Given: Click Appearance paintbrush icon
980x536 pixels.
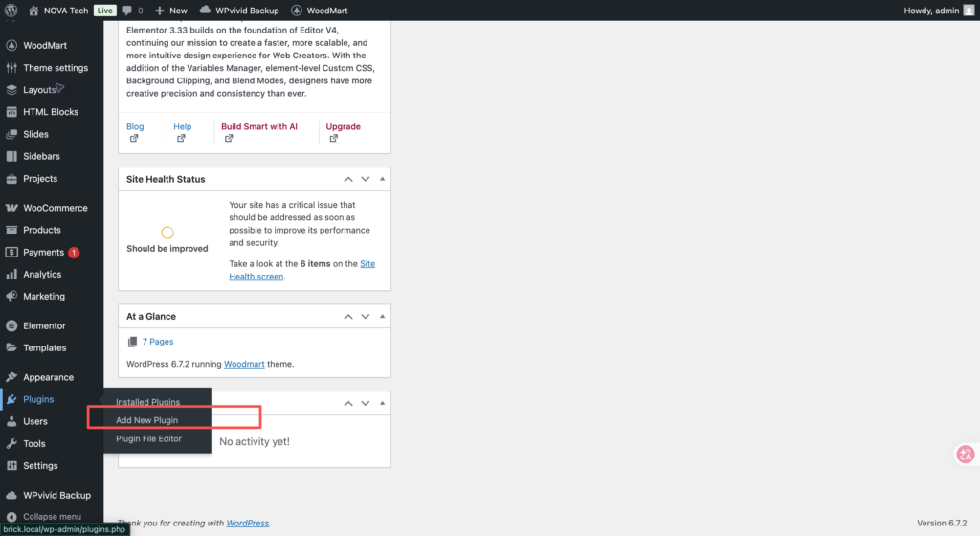Looking at the screenshot, I should [11, 377].
